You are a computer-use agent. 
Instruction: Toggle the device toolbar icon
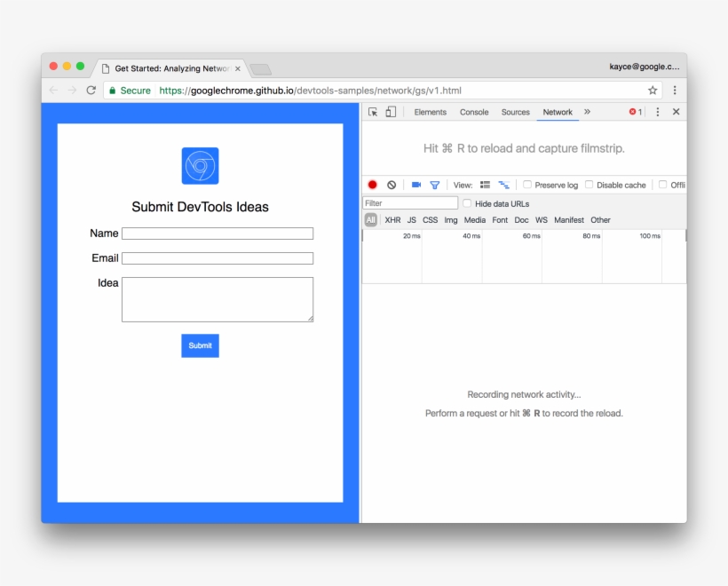click(389, 111)
